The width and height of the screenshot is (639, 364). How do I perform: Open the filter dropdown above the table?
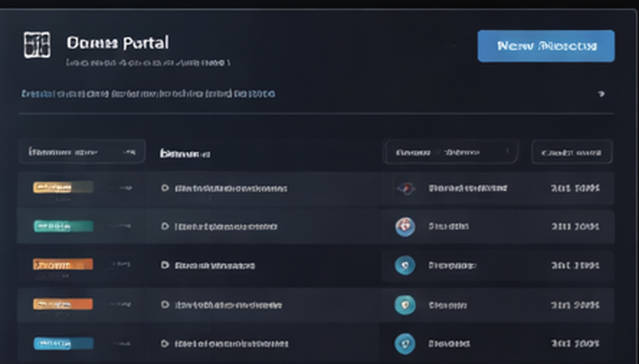tap(82, 151)
